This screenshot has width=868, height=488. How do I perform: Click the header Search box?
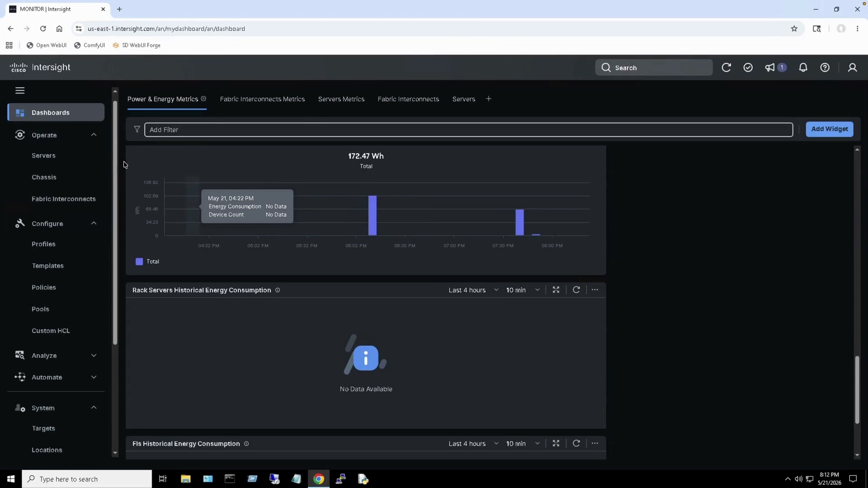click(654, 68)
